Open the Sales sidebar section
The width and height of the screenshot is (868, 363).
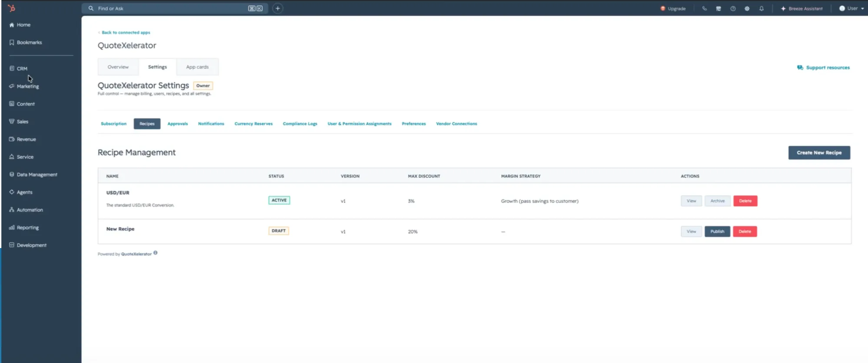coord(19,121)
